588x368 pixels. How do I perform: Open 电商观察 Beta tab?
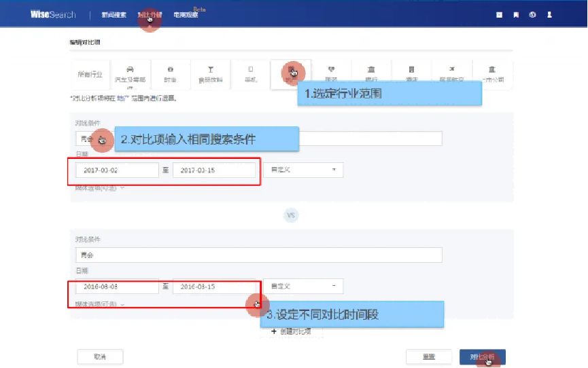click(x=186, y=14)
